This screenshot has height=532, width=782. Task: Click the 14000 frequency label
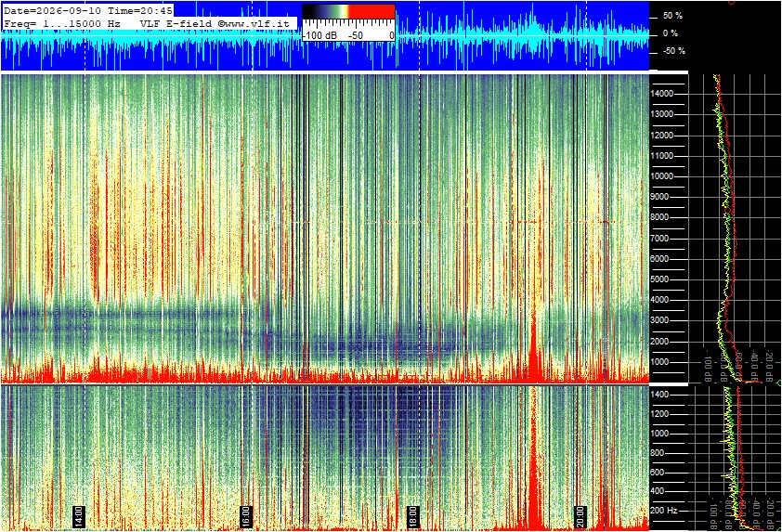(x=662, y=94)
